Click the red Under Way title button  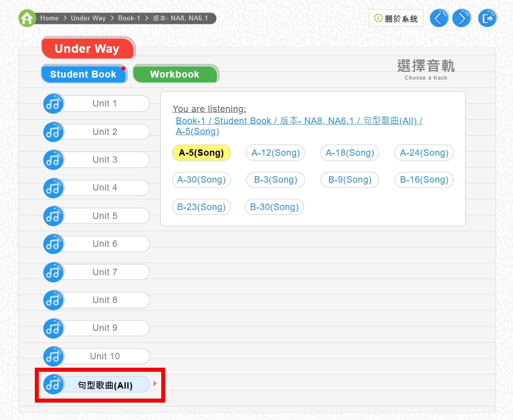[88, 48]
